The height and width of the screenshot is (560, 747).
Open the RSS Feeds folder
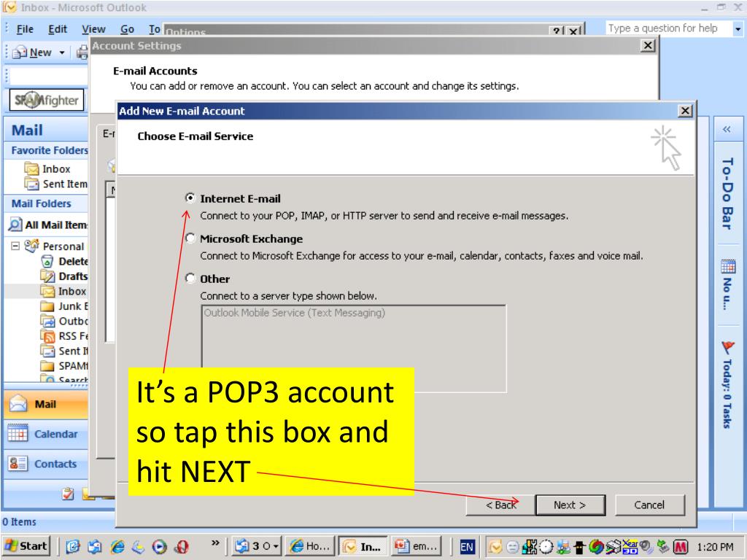click(65, 336)
